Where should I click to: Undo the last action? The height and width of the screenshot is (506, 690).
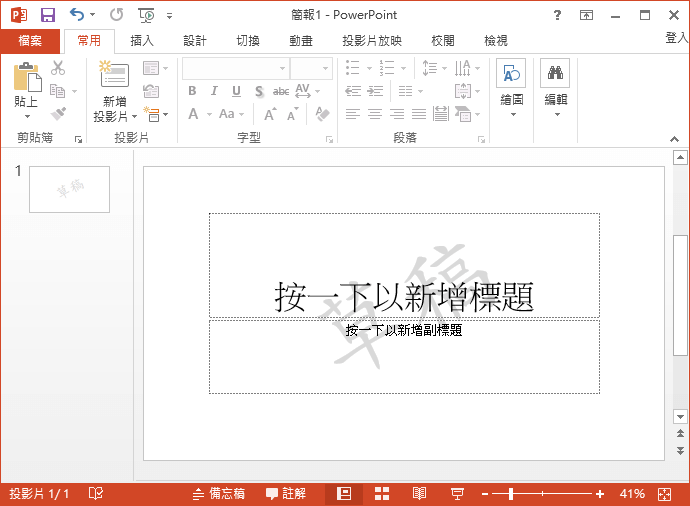pos(77,15)
